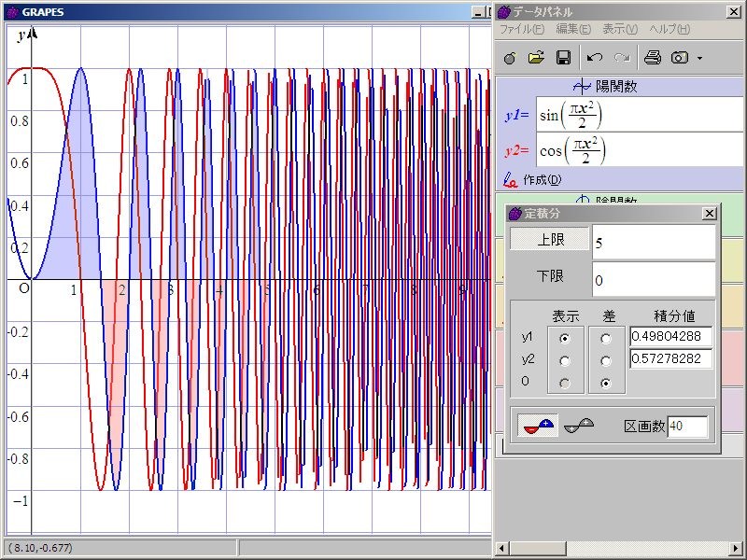Image resolution: width=747 pixels, height=560 pixels.
Task: Select y1 in the 差 radio column
Action: (607, 339)
